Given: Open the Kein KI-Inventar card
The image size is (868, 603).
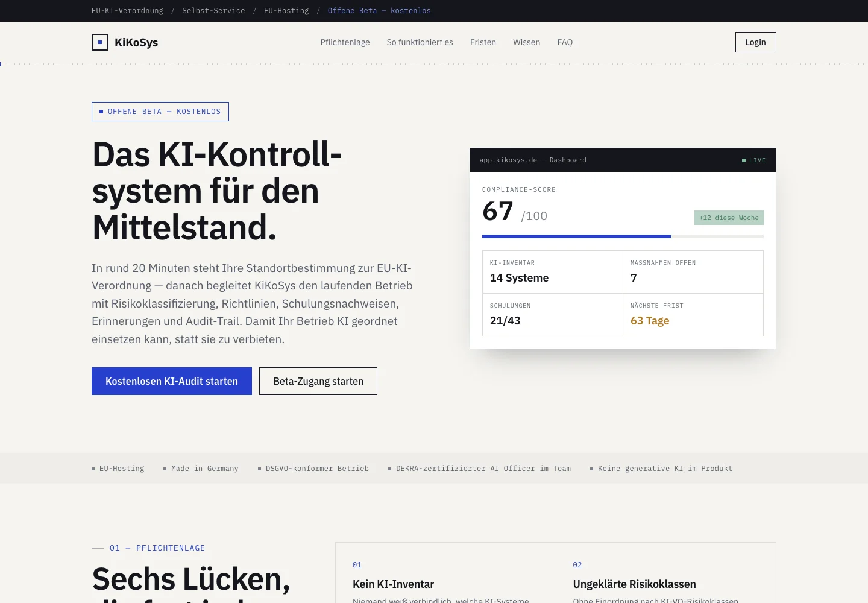Looking at the screenshot, I should coord(445,573).
